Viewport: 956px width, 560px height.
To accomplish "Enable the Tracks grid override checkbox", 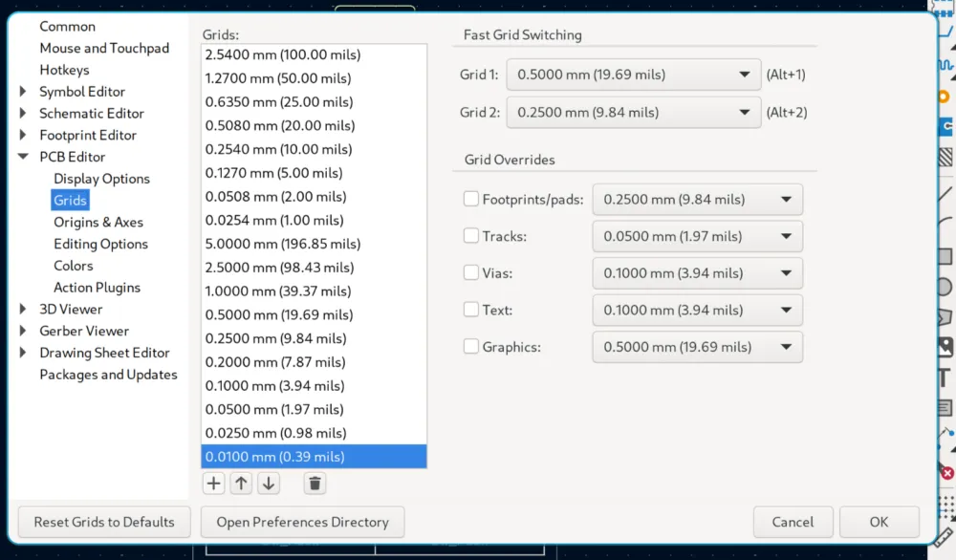I will 470,236.
